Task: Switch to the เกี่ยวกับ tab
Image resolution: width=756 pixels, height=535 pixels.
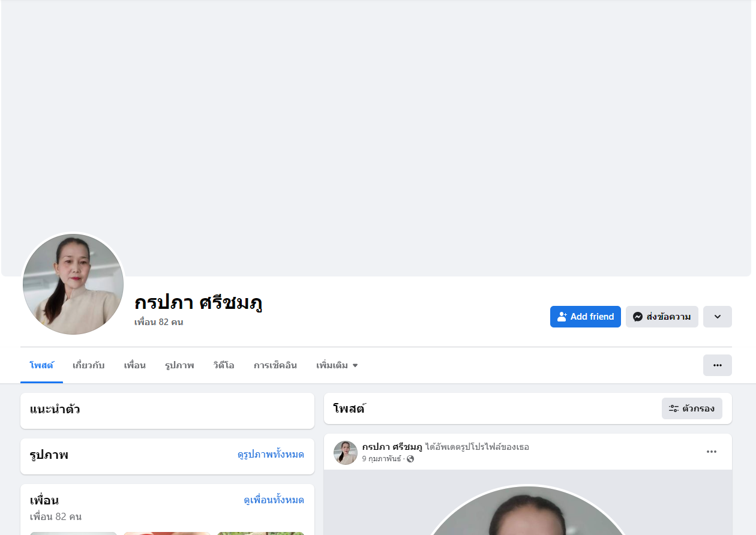Action: (88, 365)
